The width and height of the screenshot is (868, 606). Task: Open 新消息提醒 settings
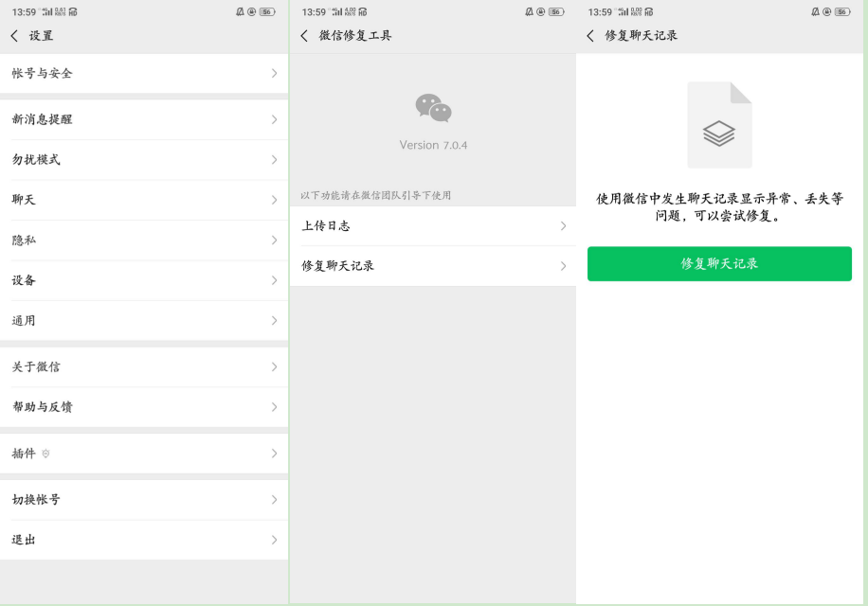tap(144, 119)
